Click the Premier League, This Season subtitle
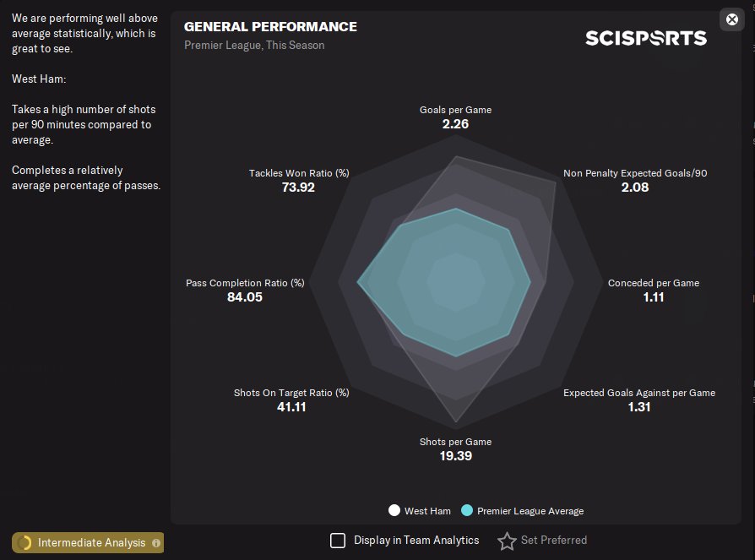This screenshot has width=755, height=560. click(x=254, y=46)
